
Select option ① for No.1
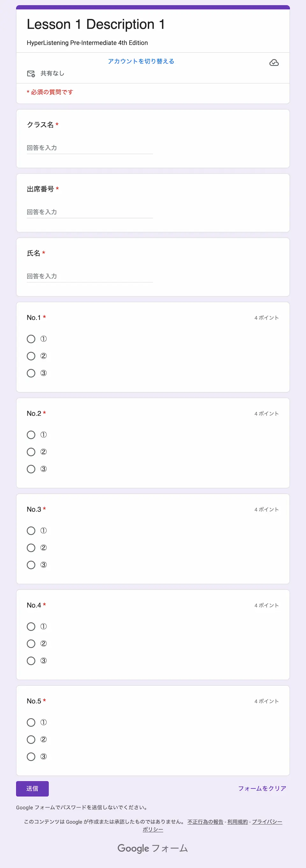tap(31, 339)
